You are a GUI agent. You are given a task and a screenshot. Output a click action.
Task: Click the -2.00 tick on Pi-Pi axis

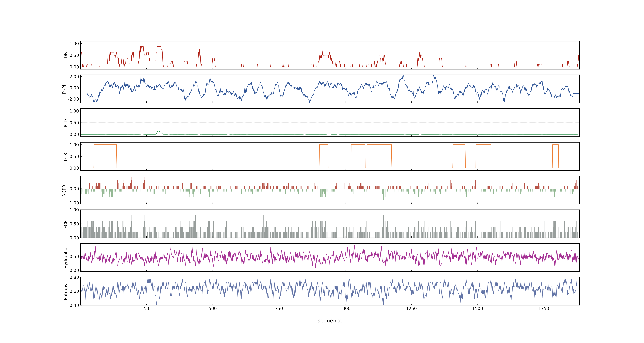tap(73, 99)
